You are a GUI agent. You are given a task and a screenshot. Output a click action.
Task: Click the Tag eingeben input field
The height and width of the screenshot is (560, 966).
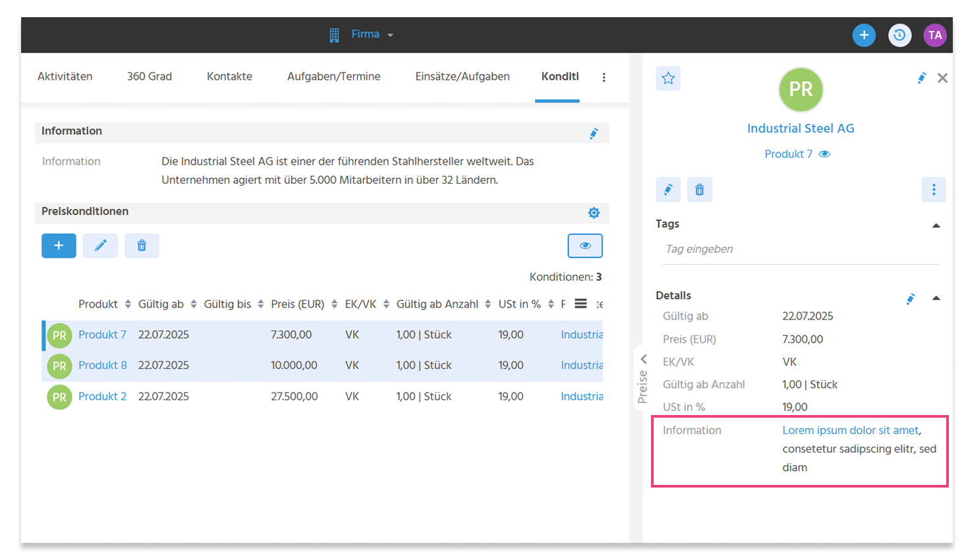pos(801,249)
